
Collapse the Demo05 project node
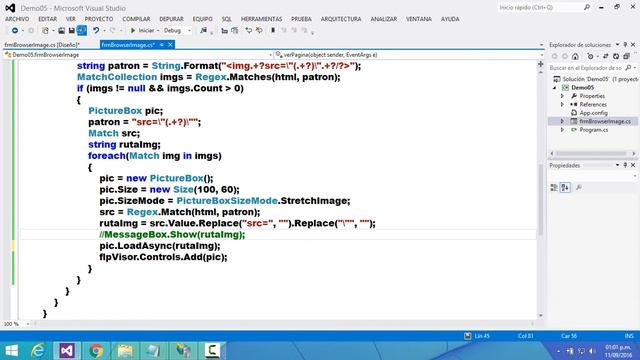coord(555,88)
